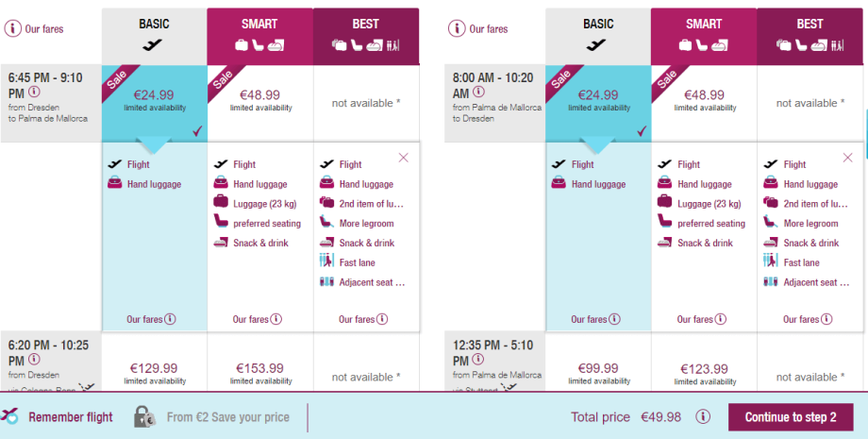Click "From €2 Save your price" link

(228, 417)
